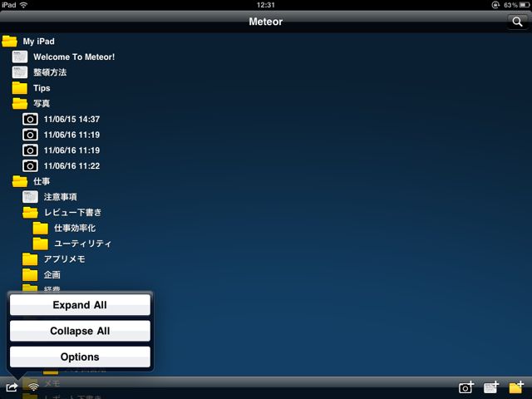Collapse the レビュー下書き folder
The image size is (532, 399).
pos(30,213)
